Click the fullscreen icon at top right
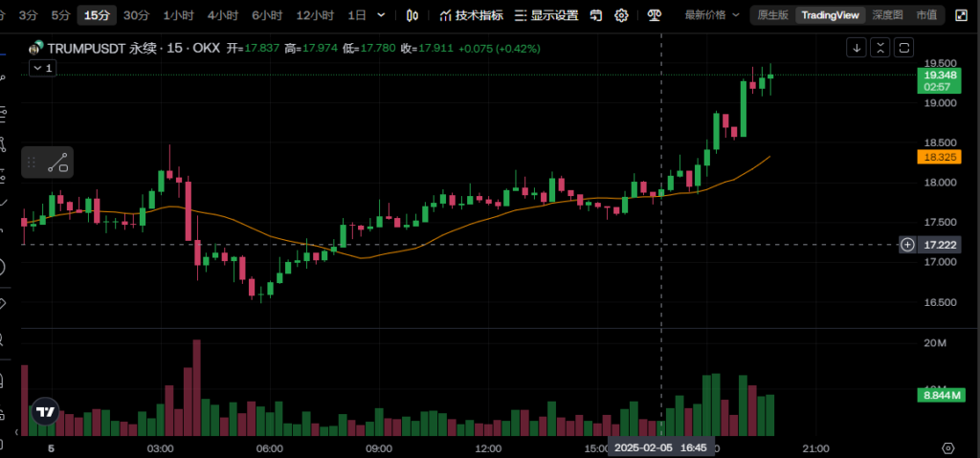This screenshot has height=458, width=980. pos(961,15)
